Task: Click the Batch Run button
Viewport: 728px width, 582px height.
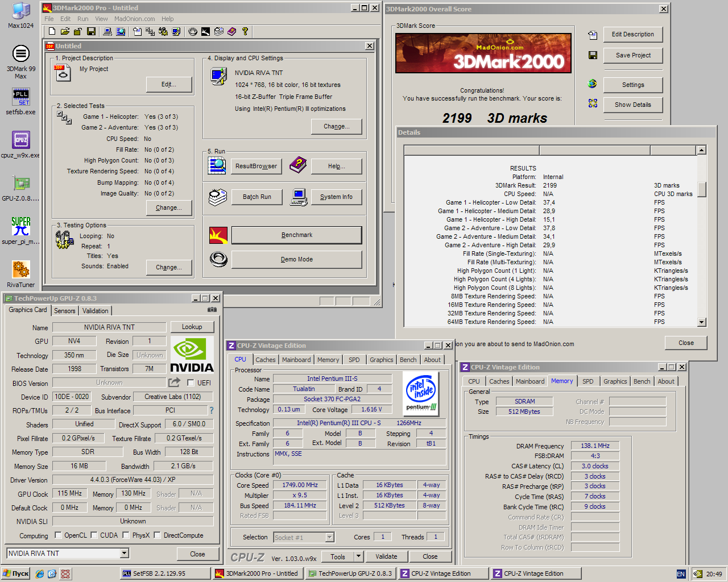Action: pos(257,197)
